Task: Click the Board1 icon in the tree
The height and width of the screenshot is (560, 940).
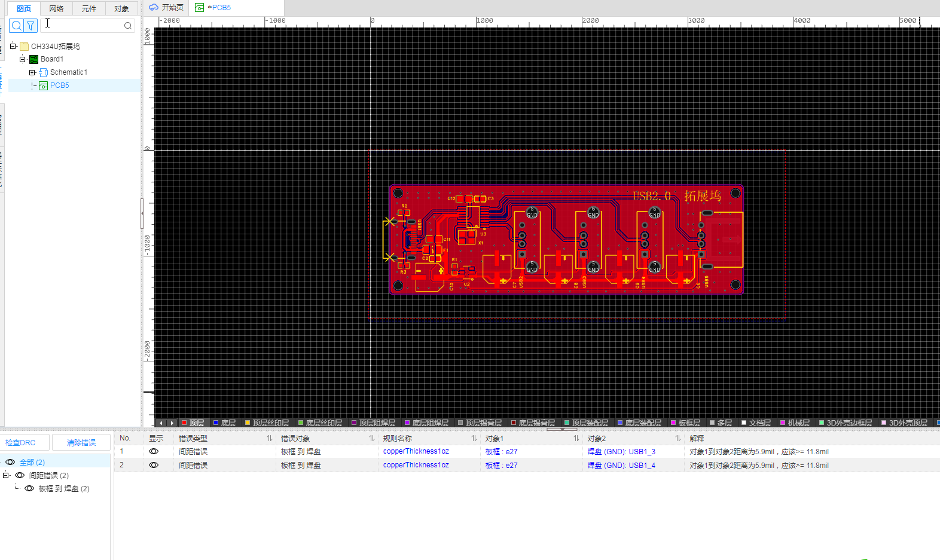Action: 34,60
